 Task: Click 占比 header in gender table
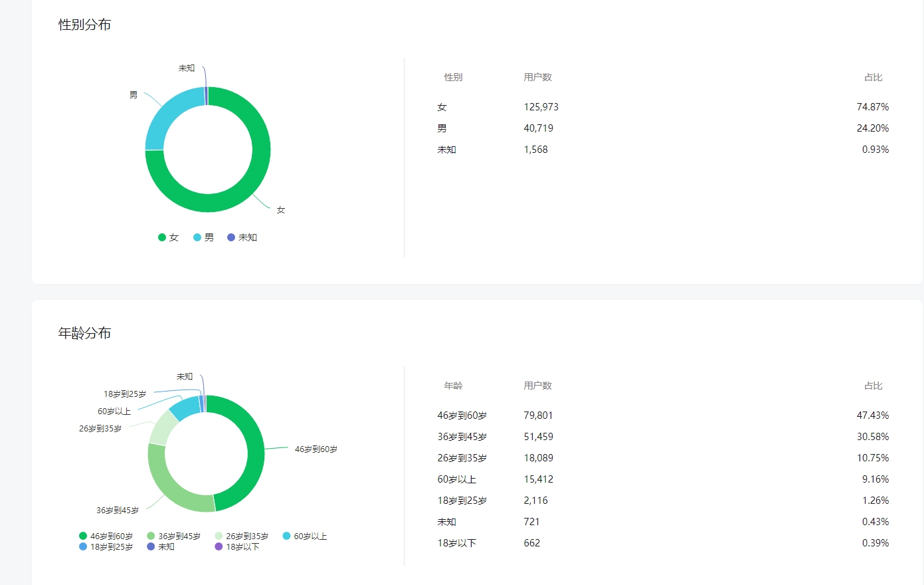pos(873,77)
